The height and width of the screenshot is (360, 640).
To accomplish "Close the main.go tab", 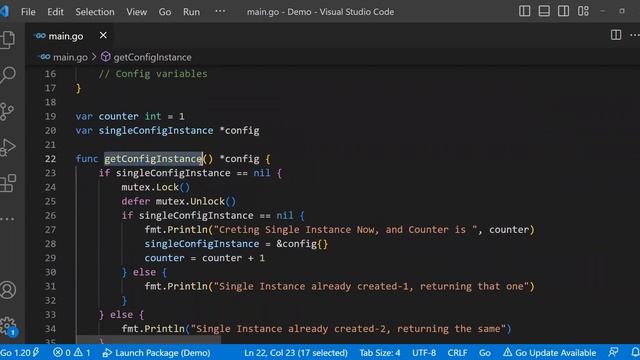I will click(103, 36).
